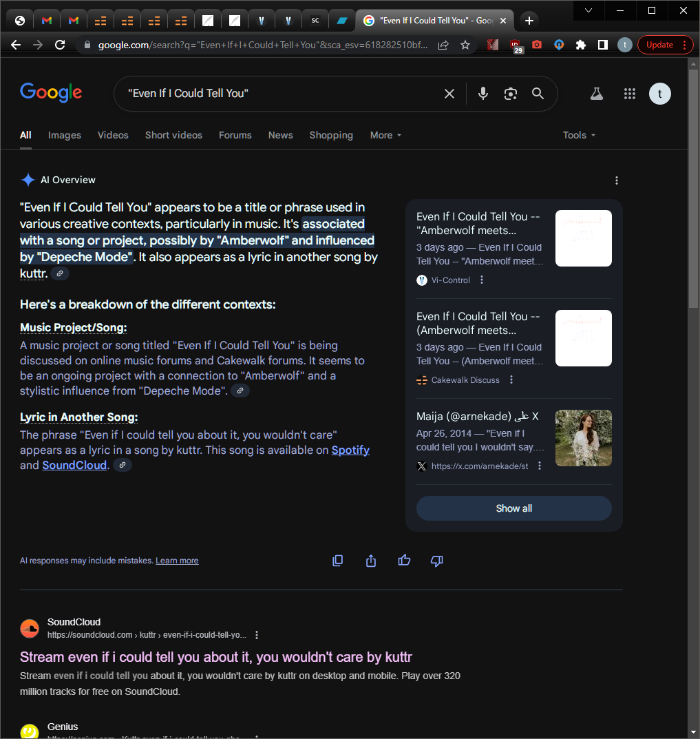The width and height of the screenshot is (700, 739).
Task: Open AI Overview three-dot options menu
Action: point(617,180)
